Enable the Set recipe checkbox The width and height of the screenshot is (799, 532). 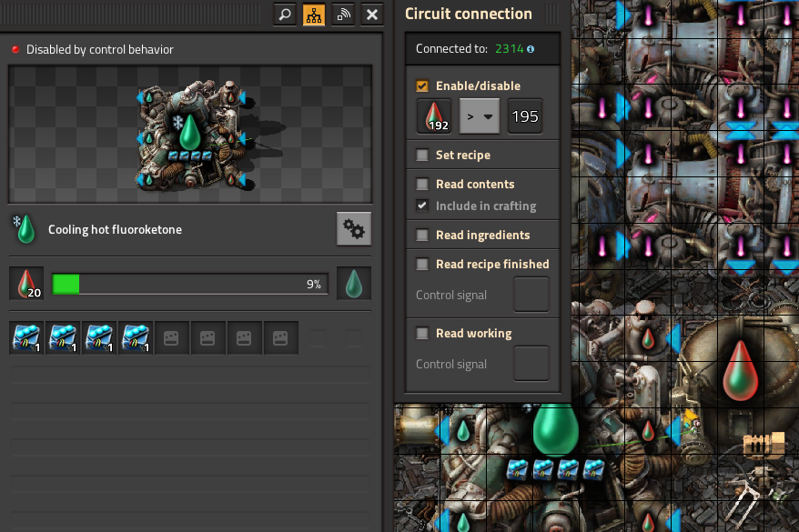click(422, 156)
